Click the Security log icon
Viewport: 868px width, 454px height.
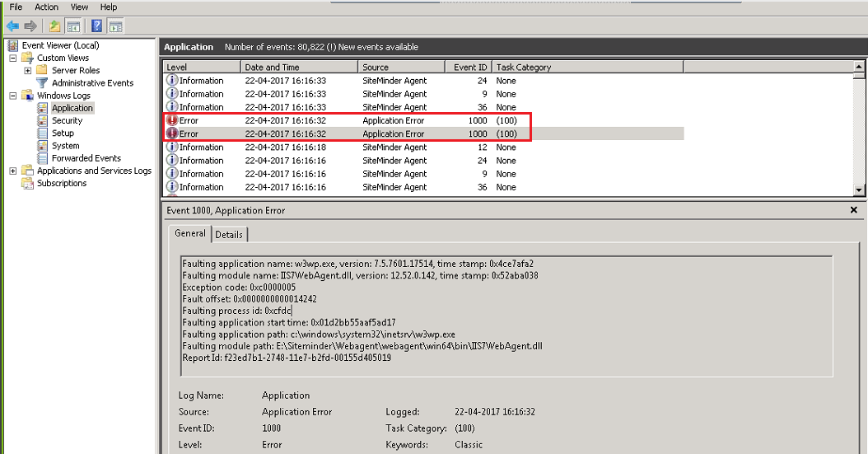tap(42, 120)
